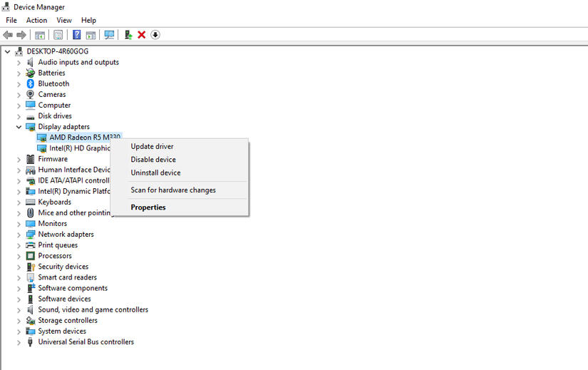The width and height of the screenshot is (588, 370).
Task: Click the Security devices key icon
Action: coord(31,267)
